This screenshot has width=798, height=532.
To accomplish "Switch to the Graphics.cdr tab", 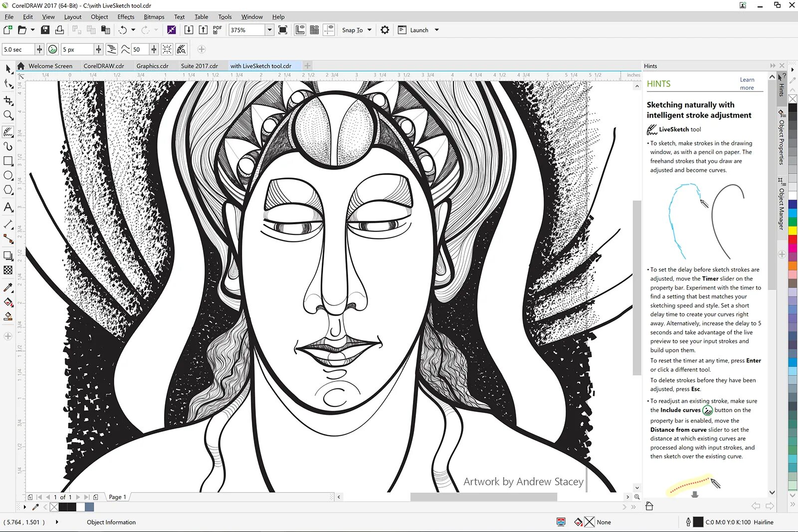I will click(x=152, y=66).
